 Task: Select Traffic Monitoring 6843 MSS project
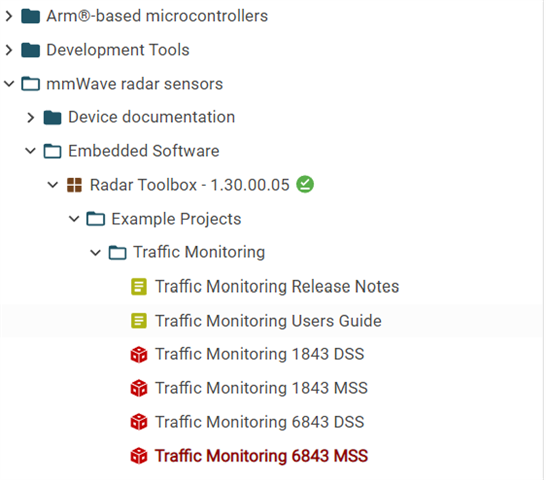click(x=261, y=456)
